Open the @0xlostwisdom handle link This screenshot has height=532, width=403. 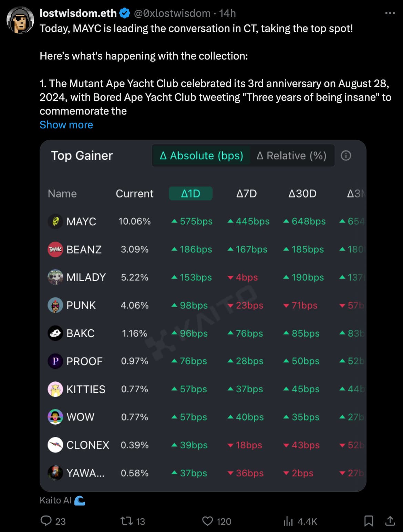(172, 13)
